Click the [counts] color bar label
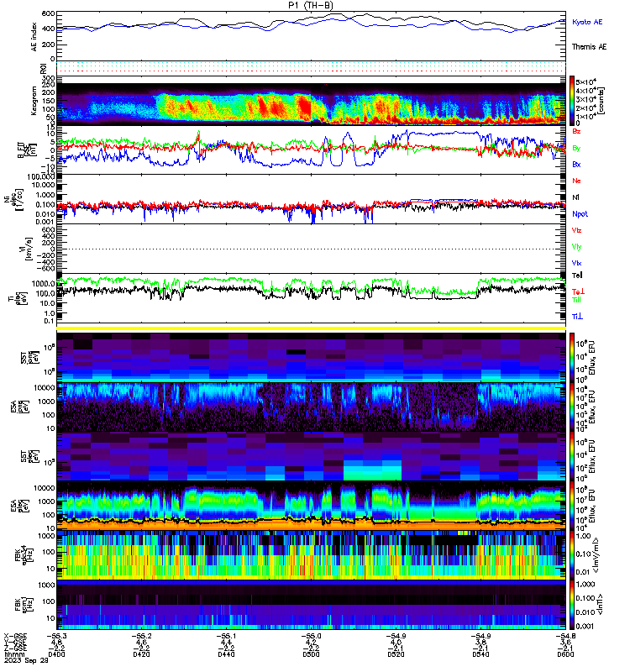The height and width of the screenshot is (672, 630). [601, 101]
